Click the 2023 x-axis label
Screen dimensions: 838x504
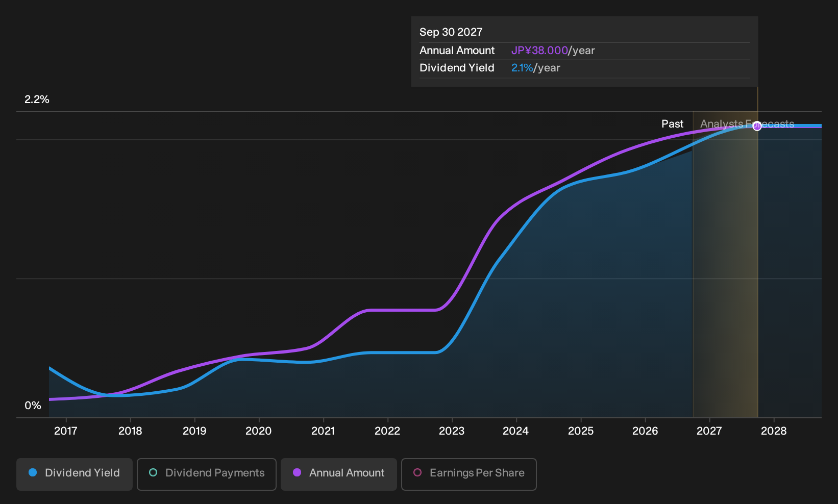pos(452,431)
